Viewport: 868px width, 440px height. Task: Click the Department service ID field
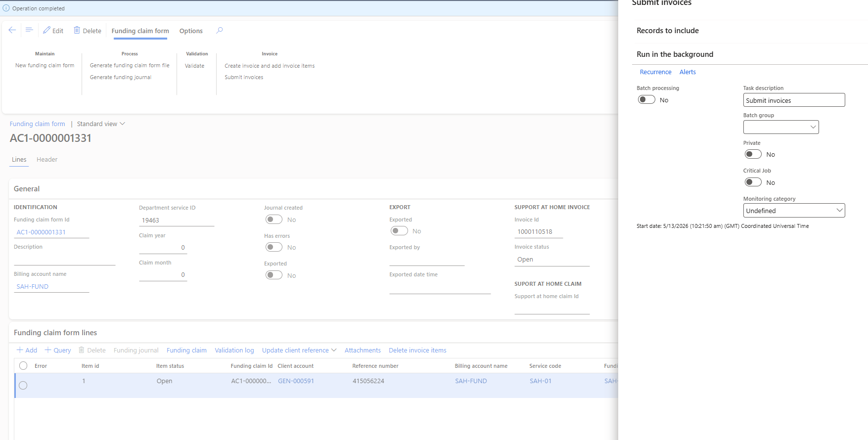click(x=177, y=220)
